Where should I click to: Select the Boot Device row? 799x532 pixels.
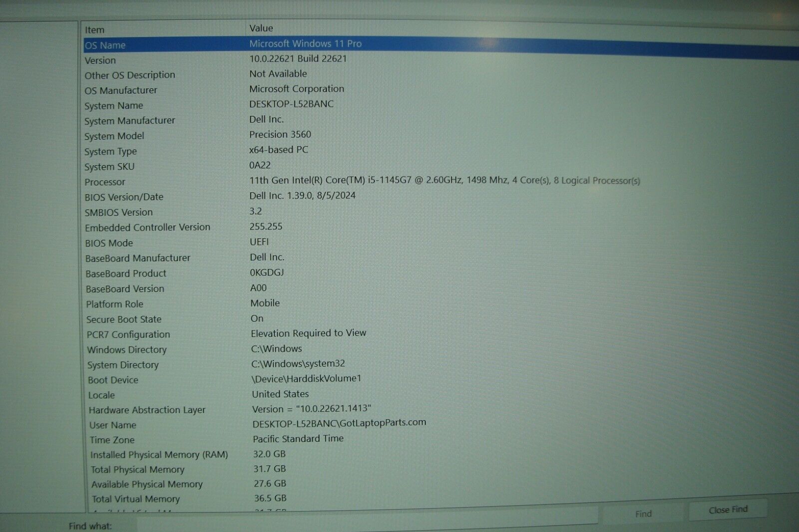click(x=200, y=380)
